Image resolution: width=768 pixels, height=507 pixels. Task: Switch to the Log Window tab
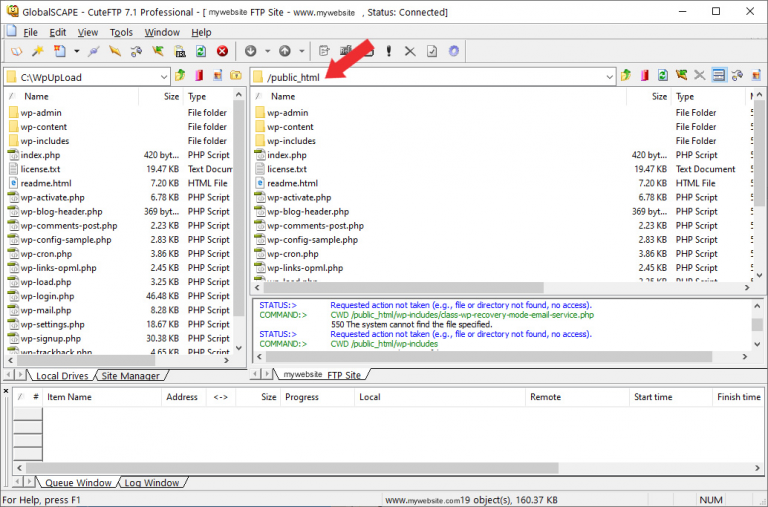point(151,483)
